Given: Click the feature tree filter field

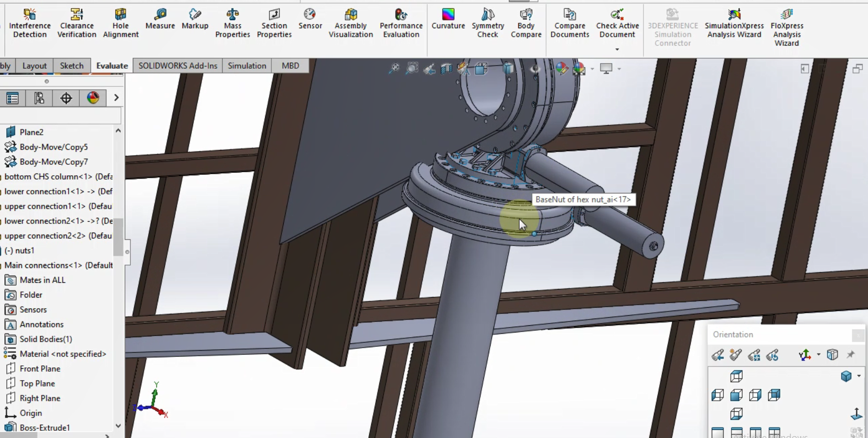Looking at the screenshot, I should click(x=60, y=116).
